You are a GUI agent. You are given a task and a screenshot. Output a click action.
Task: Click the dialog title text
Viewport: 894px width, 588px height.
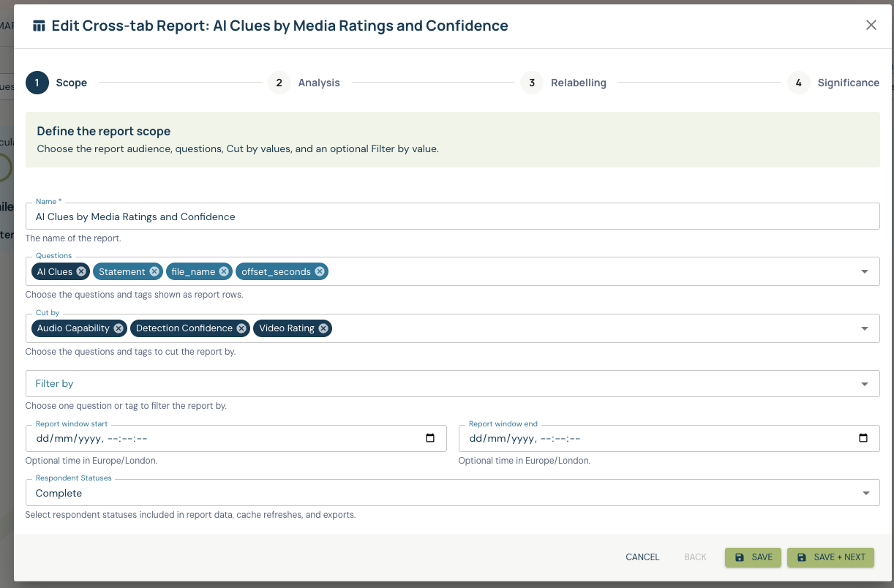click(x=279, y=26)
